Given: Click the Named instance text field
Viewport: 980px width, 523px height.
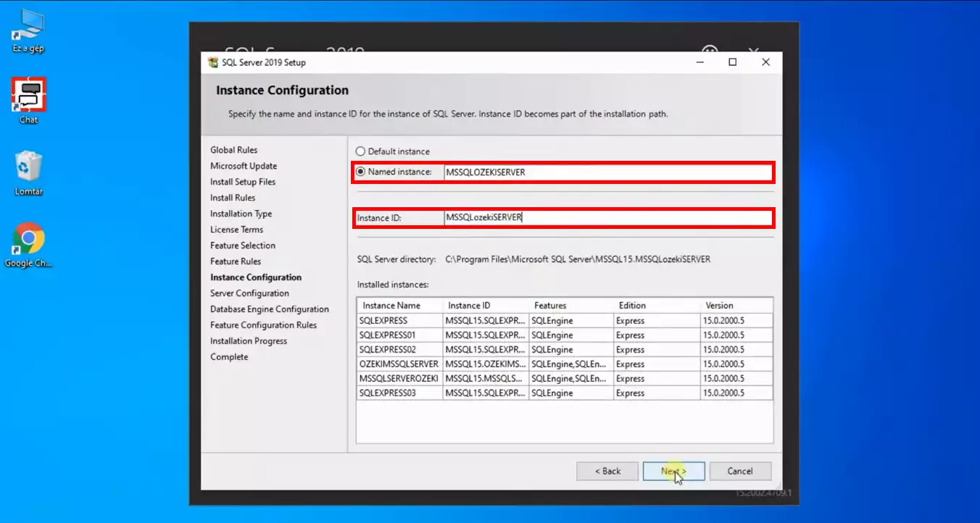Looking at the screenshot, I should pyautogui.click(x=607, y=172).
